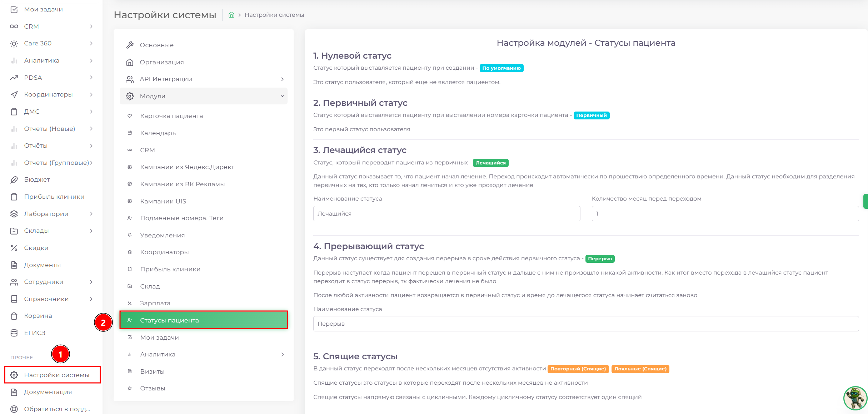
Task: Expand the Сотрудники submenu chevron
Action: tap(91, 282)
